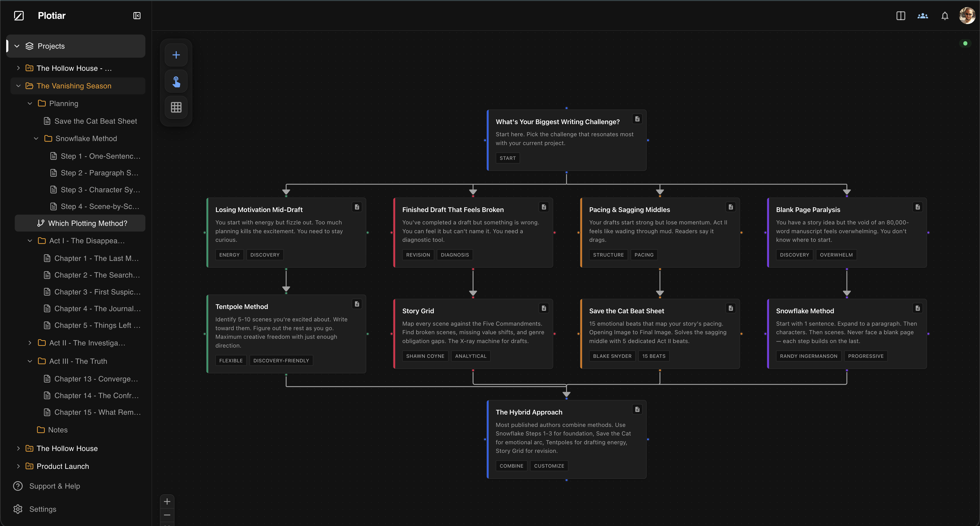980x526 pixels.
Task: Open Support & Help
Action: click(54, 486)
